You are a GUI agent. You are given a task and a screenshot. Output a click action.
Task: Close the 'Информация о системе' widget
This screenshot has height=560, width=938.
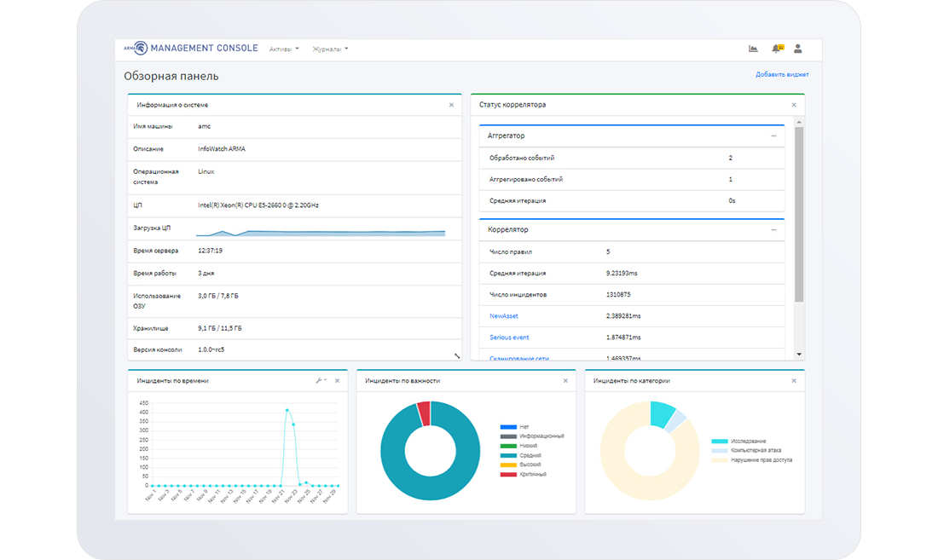pos(452,105)
